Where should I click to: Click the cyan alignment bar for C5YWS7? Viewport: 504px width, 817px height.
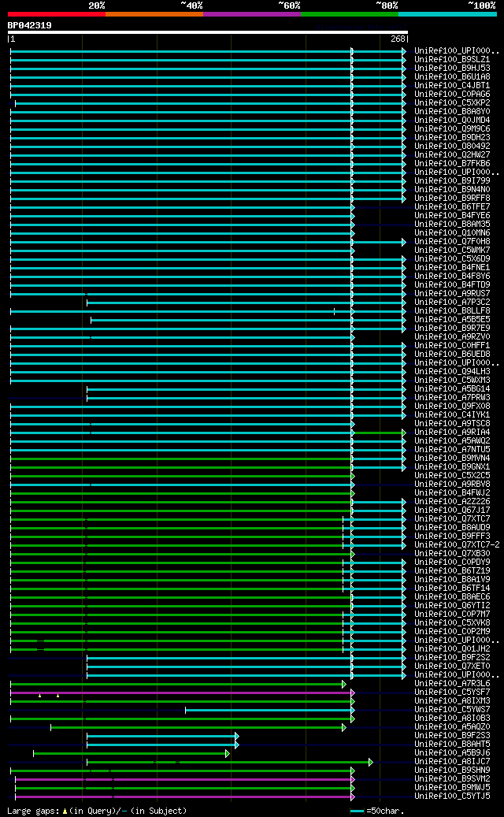269,710
